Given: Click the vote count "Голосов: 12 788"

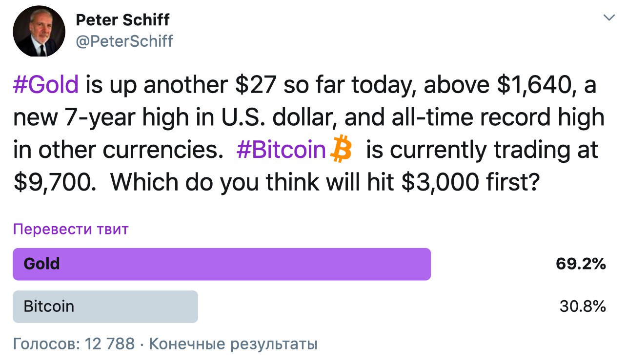Looking at the screenshot, I should (x=74, y=344).
